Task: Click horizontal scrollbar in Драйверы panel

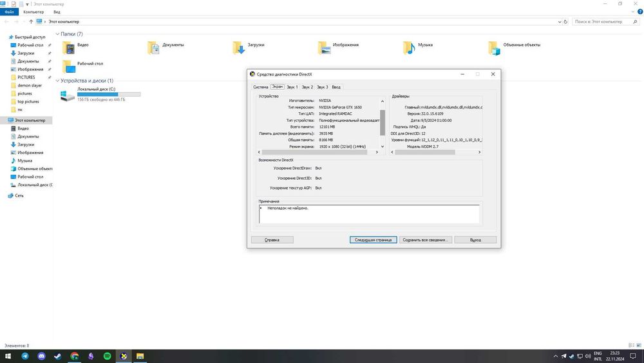Action: pyautogui.click(x=424, y=152)
